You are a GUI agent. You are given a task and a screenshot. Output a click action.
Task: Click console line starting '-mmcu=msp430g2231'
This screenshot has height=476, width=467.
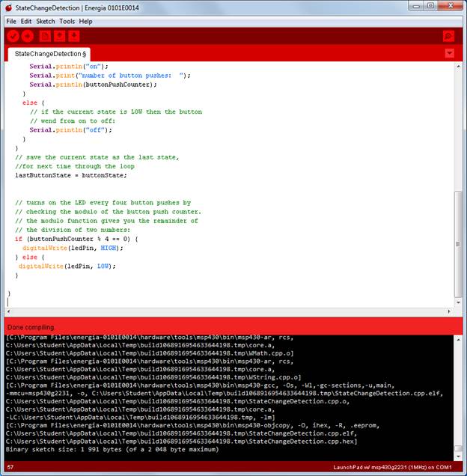224,394
